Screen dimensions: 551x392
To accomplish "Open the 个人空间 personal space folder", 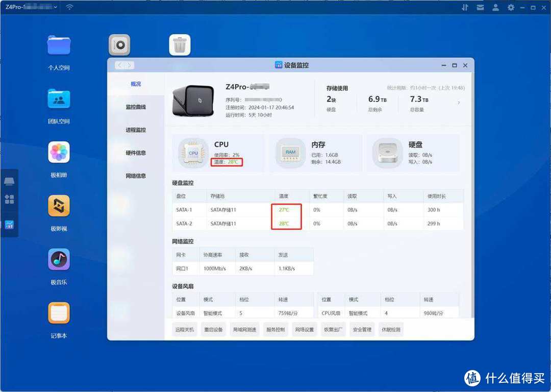I will click(59, 45).
